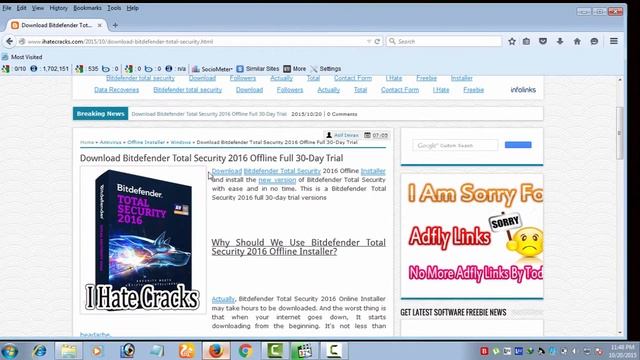The image size is (640, 360).
Task: Open the Firefox hamburger menu
Action: pyautogui.click(x=613, y=41)
